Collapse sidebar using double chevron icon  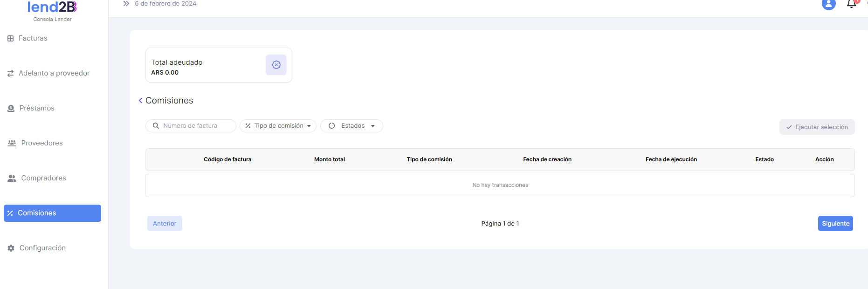click(x=126, y=4)
